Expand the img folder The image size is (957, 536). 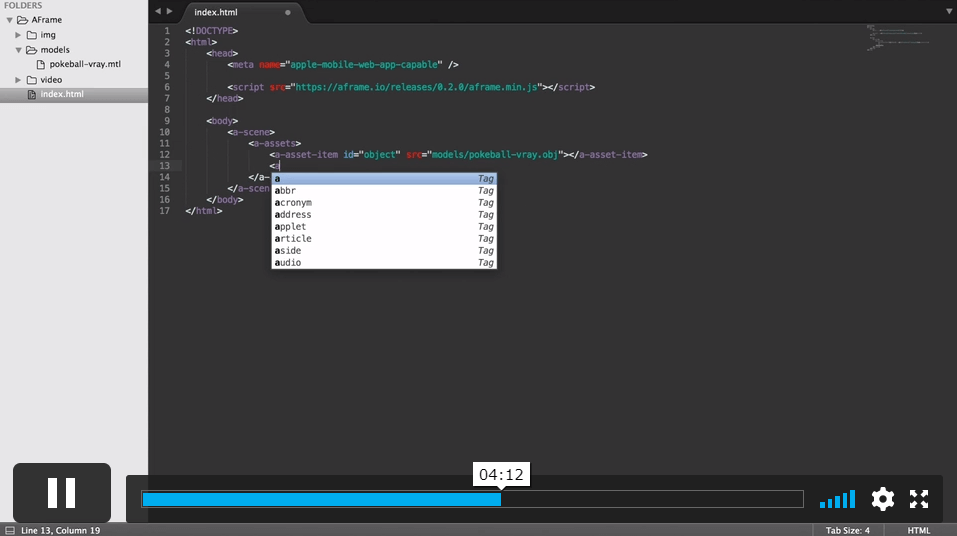click(18, 35)
